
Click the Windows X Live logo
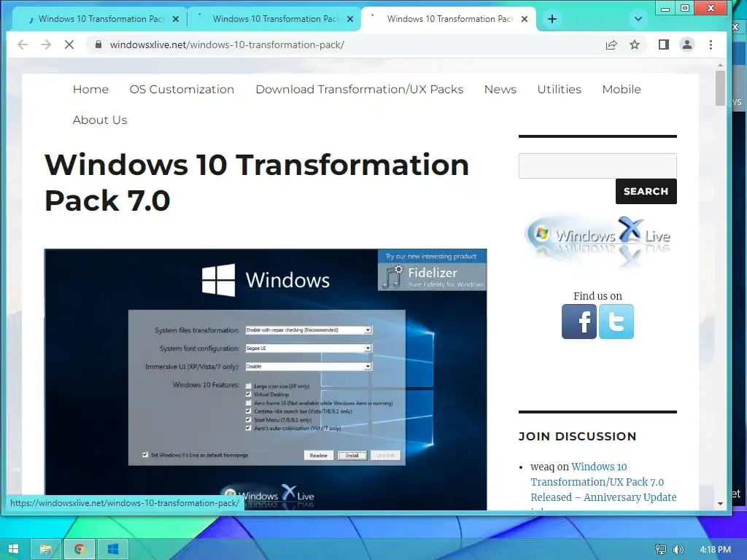click(597, 241)
